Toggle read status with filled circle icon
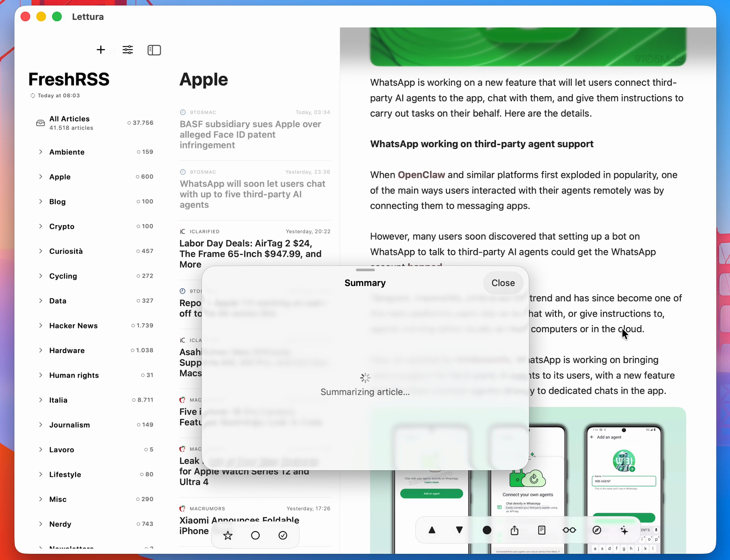 487,530
